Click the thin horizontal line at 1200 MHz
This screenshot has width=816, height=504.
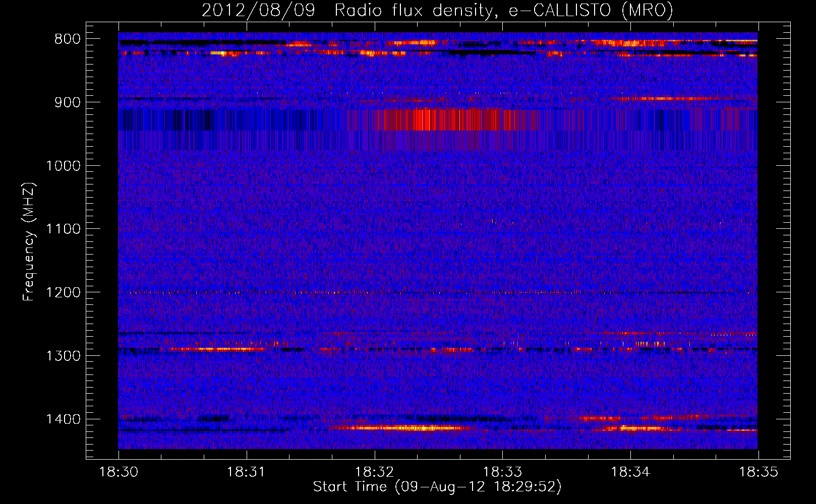point(438,292)
